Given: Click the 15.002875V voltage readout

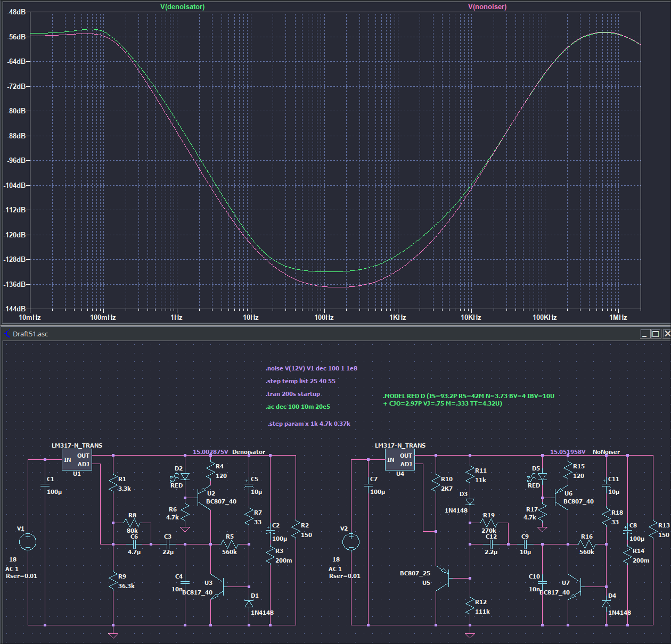Looking at the screenshot, I should [x=210, y=452].
